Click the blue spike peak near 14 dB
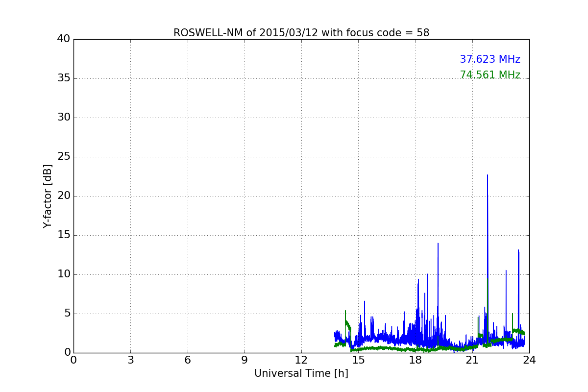This screenshot has height=392, width=588. pyautogui.click(x=438, y=244)
